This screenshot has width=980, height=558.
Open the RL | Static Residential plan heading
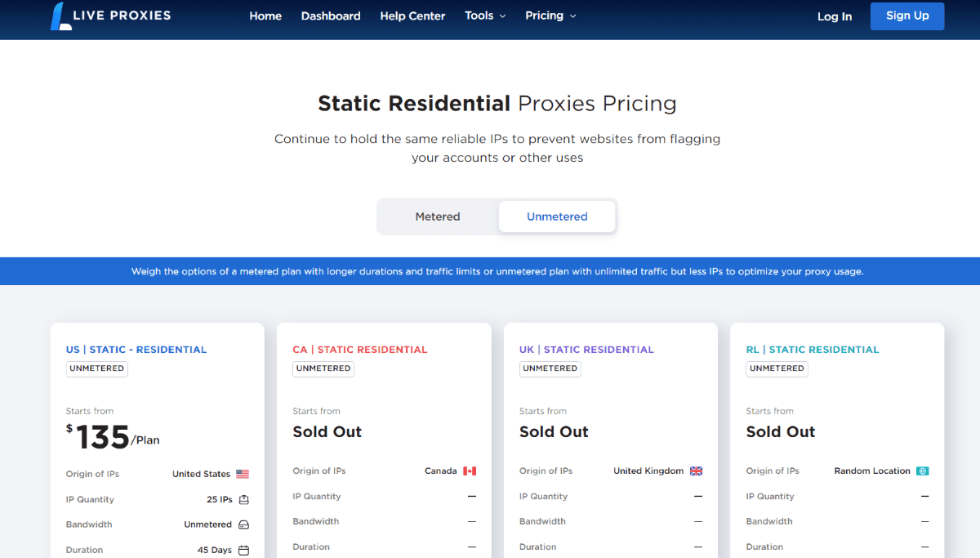[813, 350]
